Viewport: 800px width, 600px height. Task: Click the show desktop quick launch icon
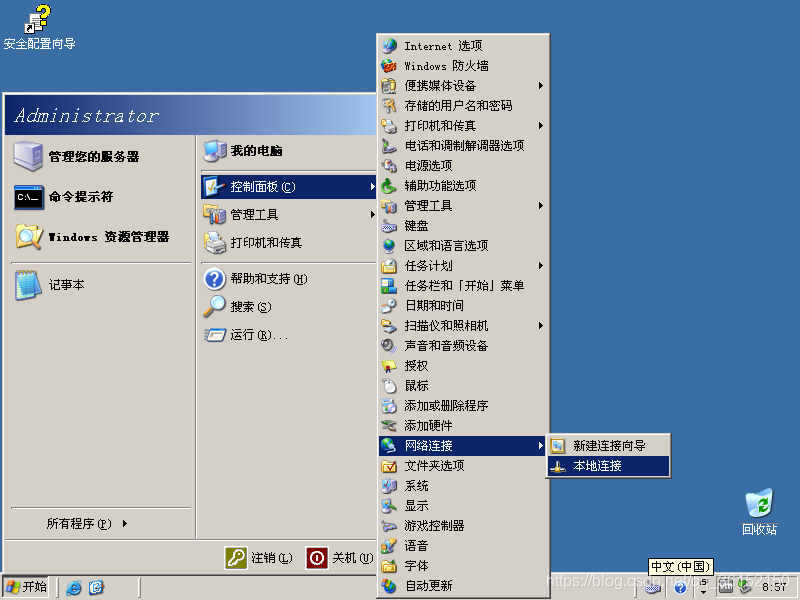pyautogui.click(x=96, y=588)
